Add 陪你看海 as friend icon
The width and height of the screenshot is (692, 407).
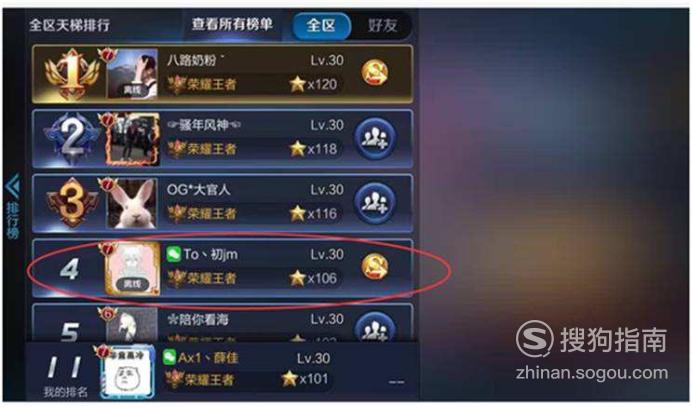[375, 327]
